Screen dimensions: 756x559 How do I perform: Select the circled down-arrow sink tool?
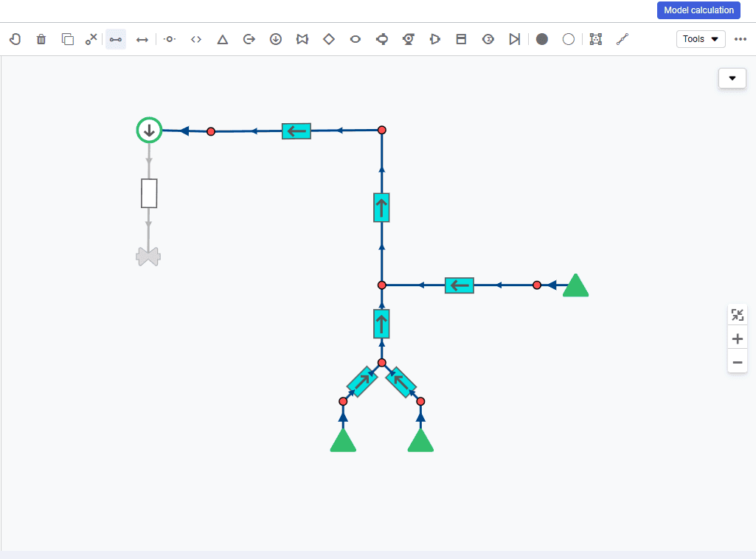[x=275, y=39]
